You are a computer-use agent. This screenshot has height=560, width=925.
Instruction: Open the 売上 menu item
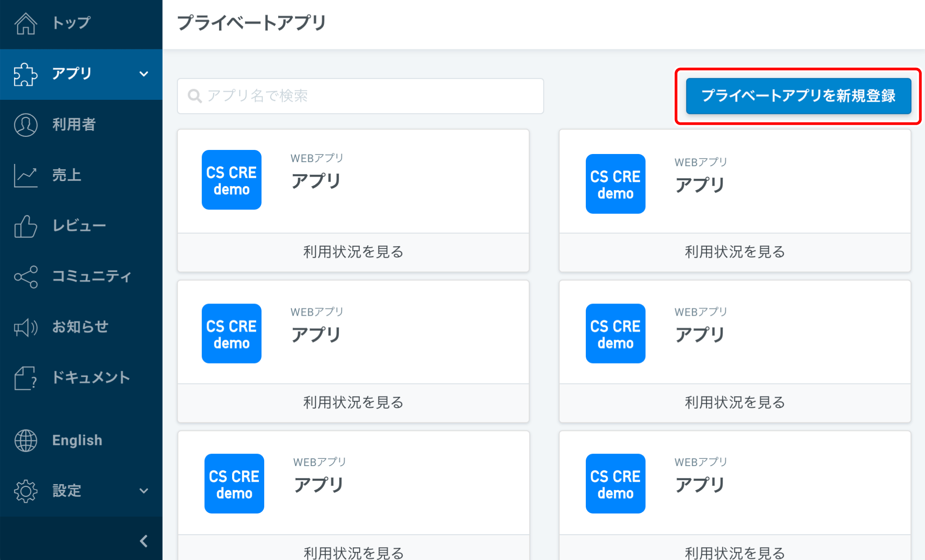click(67, 175)
